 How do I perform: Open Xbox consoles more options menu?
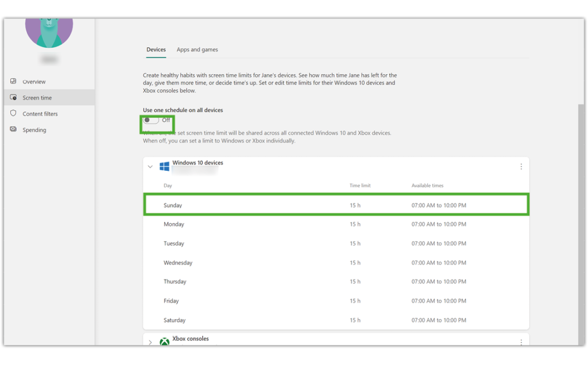click(521, 342)
